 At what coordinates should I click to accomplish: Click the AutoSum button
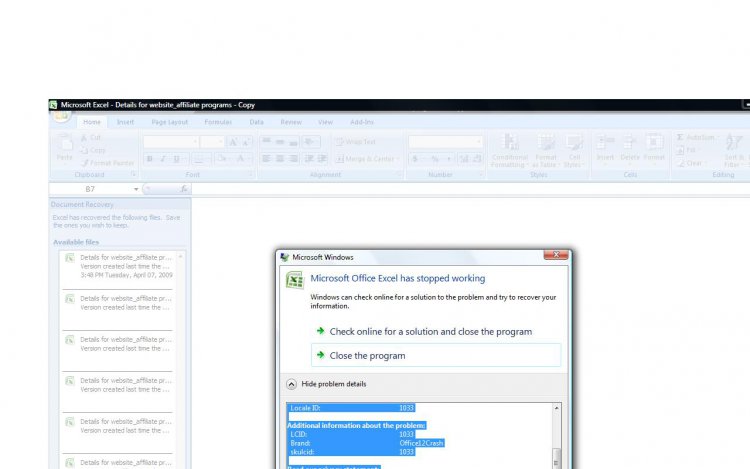coord(696,138)
